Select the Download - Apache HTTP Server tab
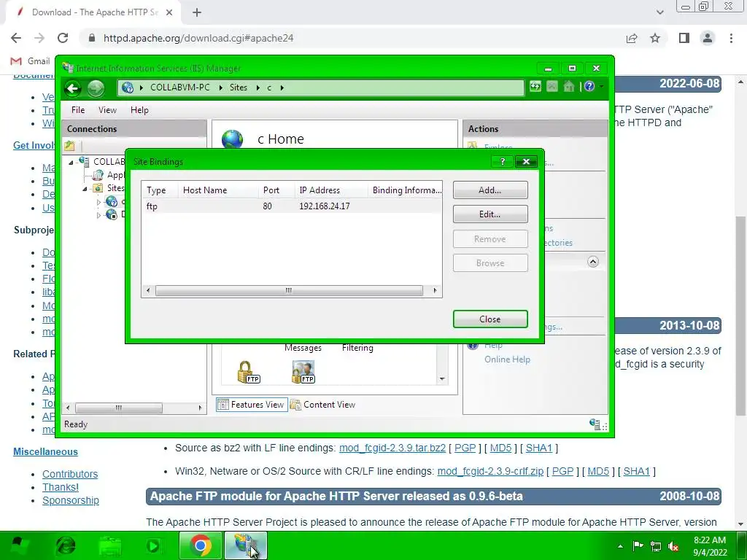Viewport: 747px width, 560px height. pos(94,12)
